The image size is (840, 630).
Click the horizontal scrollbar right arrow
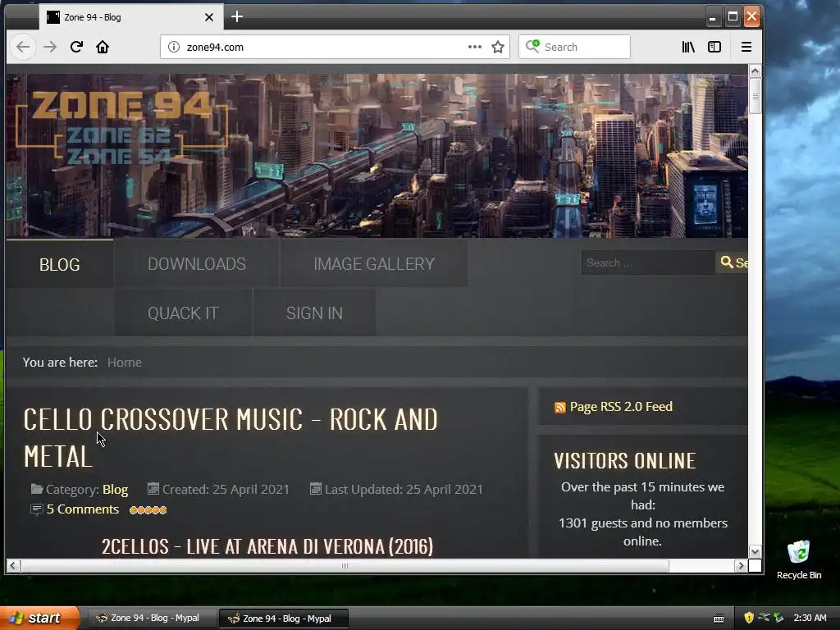point(741,566)
